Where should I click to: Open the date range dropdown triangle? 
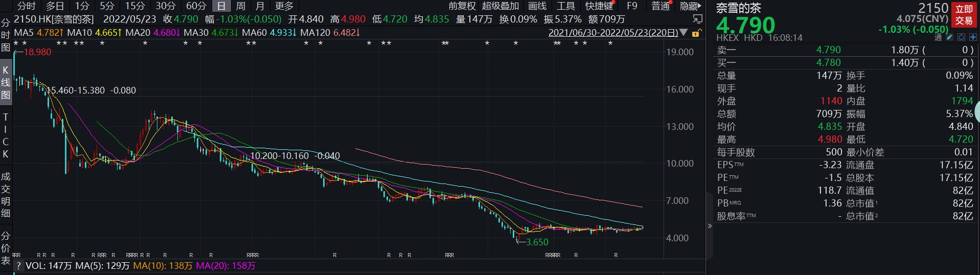tap(683, 33)
